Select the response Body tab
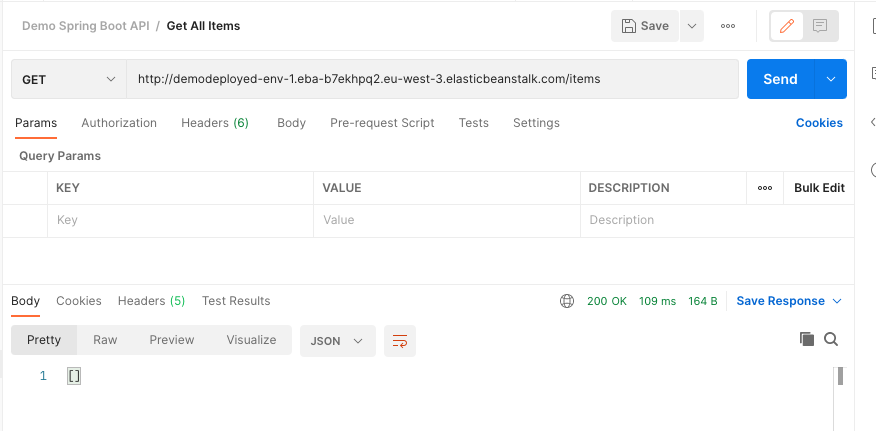The height and width of the screenshot is (431, 876). pos(25,301)
